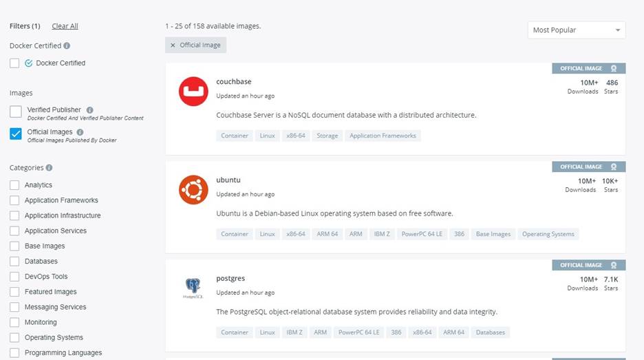The width and height of the screenshot is (644, 360).
Task: Click ubuntu's Base Images tag
Action: point(493,234)
